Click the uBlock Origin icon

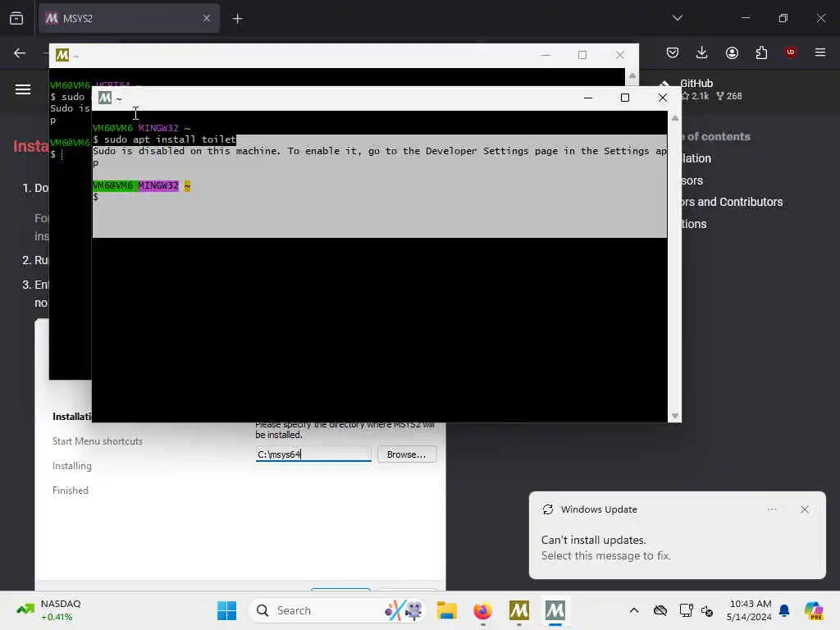[x=790, y=52]
